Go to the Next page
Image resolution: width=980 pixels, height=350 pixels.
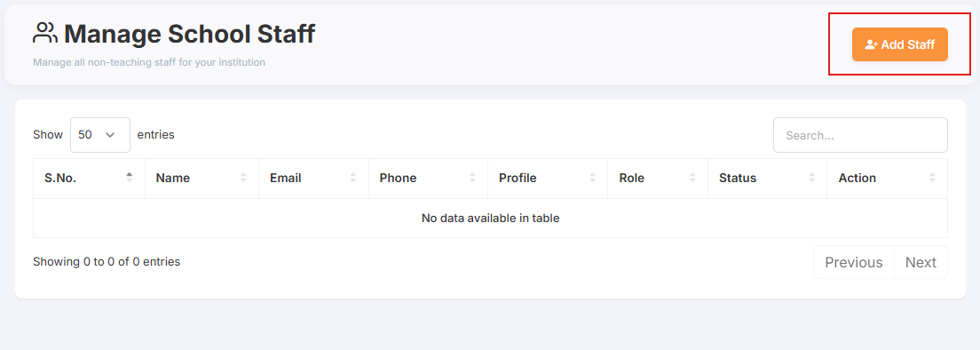coord(921,263)
